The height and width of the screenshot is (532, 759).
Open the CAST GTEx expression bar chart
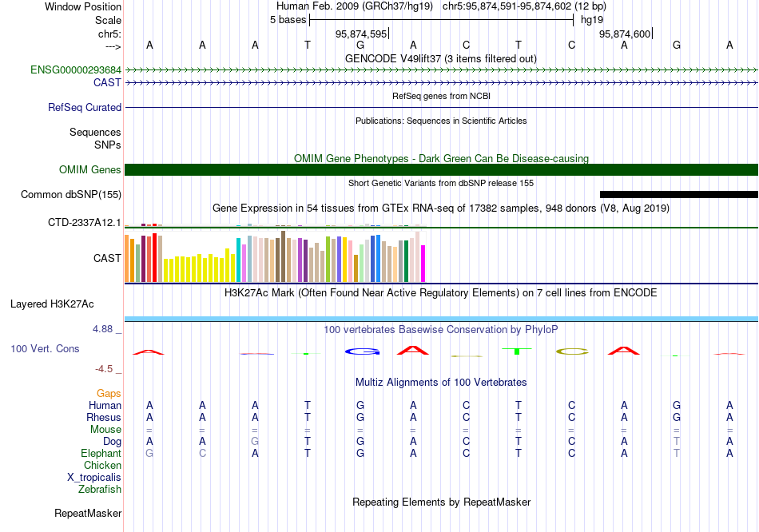point(275,256)
